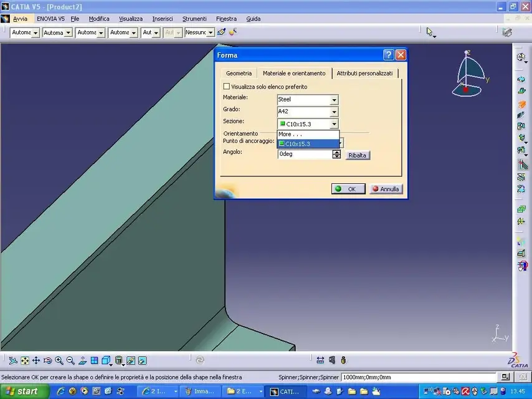The width and height of the screenshot is (532, 399).
Task: Open the Inserisci menu
Action: pos(163,19)
